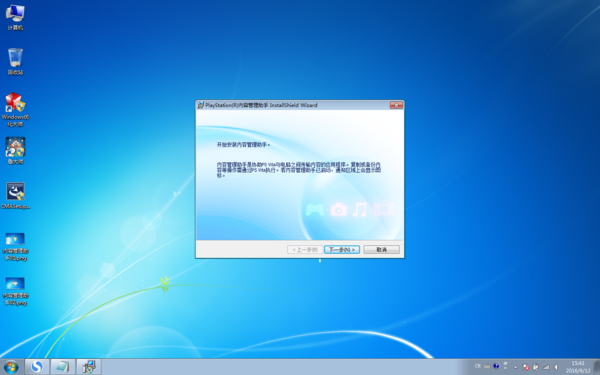Close the InstallShield Wizard window

(x=396, y=105)
